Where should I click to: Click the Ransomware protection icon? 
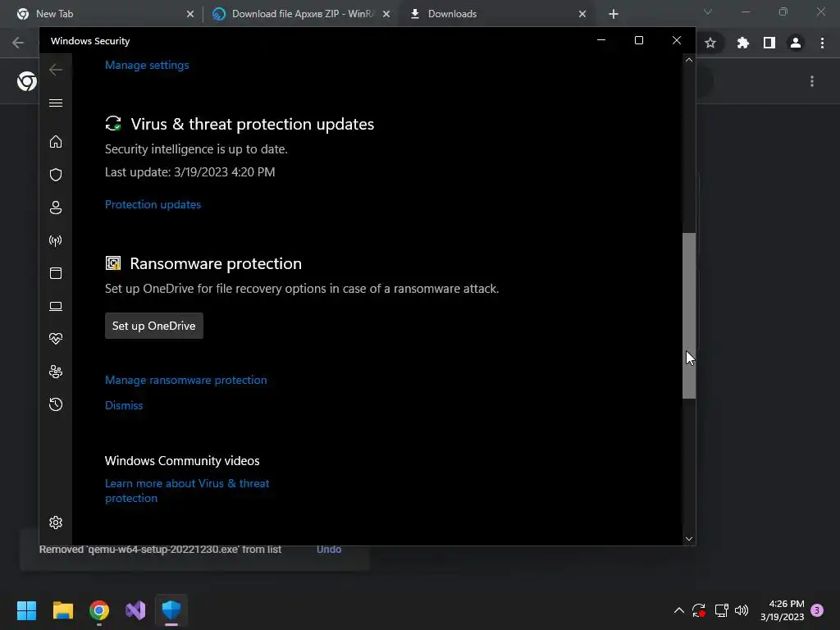pos(113,263)
